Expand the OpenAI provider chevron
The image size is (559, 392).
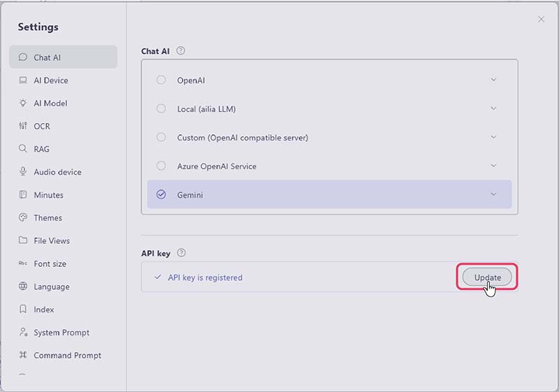493,80
